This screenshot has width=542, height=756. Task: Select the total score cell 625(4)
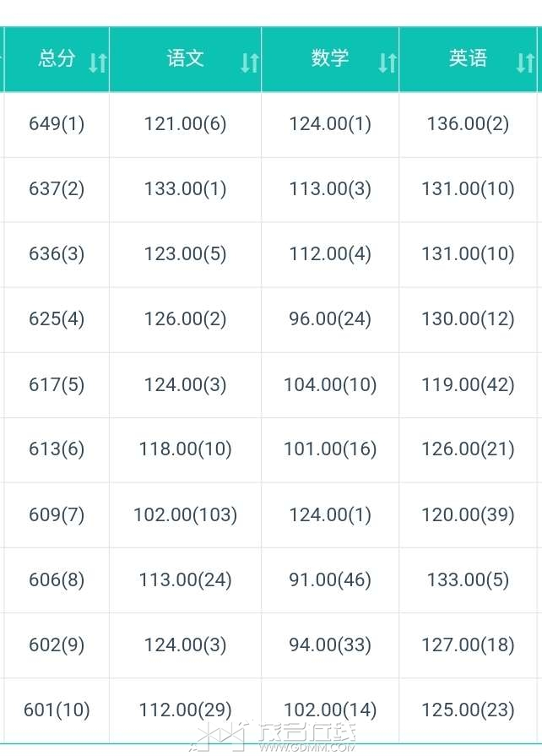pos(57,318)
